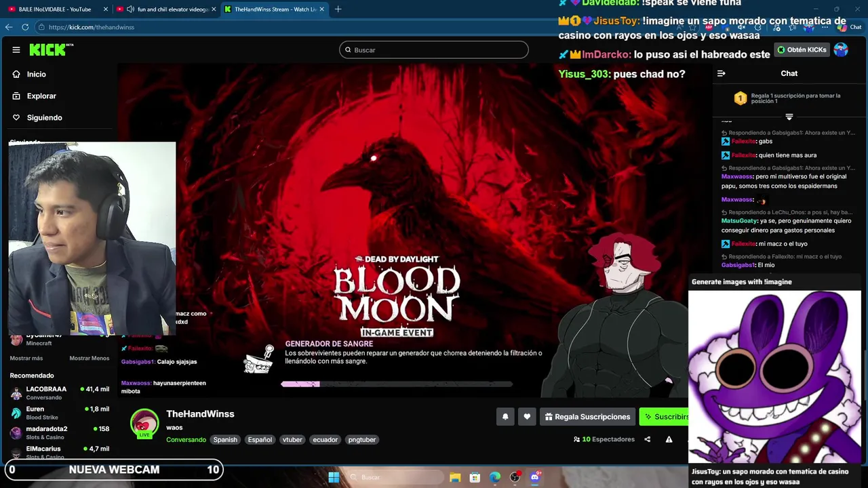Click the LACOBRAAA channel avatar
The image size is (868, 488).
click(x=16, y=393)
